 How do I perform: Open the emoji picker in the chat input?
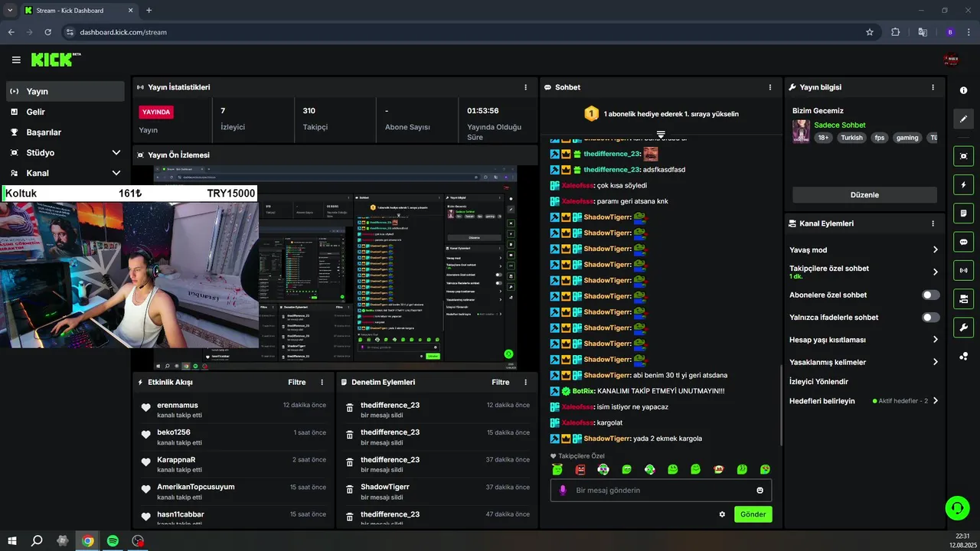760,491
